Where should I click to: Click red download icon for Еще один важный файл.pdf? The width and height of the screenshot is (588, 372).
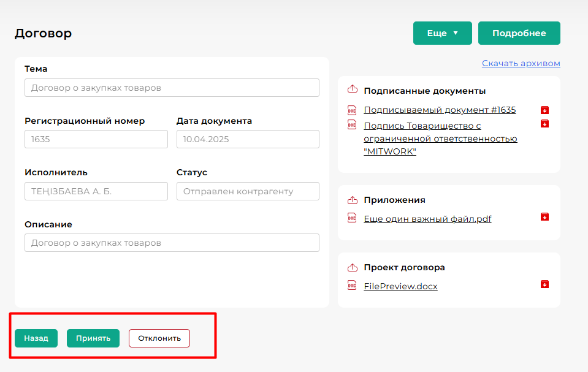[x=544, y=217]
